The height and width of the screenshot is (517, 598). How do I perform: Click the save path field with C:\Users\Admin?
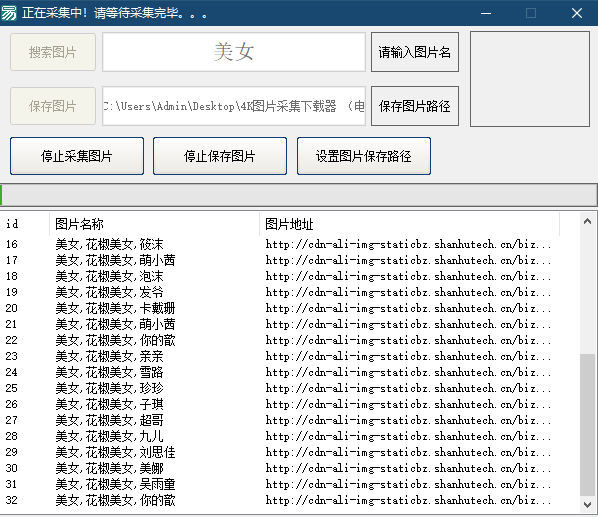click(x=234, y=106)
